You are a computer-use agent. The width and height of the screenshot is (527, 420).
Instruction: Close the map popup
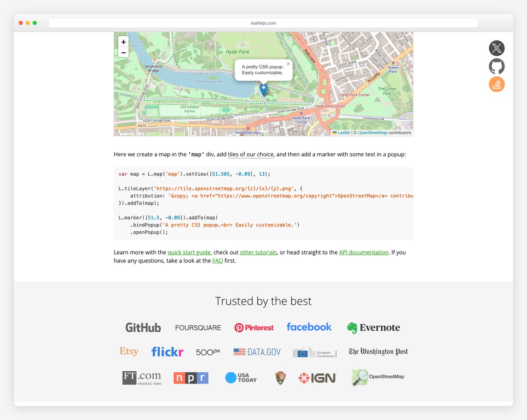(289, 63)
